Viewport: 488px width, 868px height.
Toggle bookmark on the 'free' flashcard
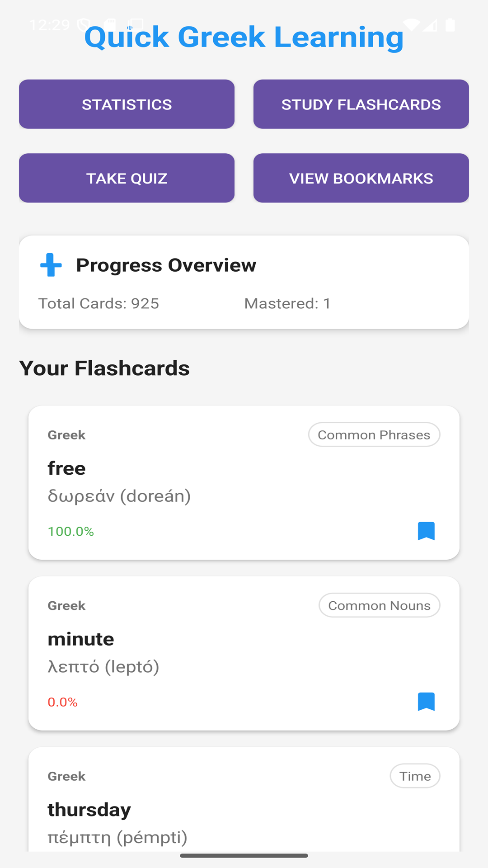[x=426, y=531]
